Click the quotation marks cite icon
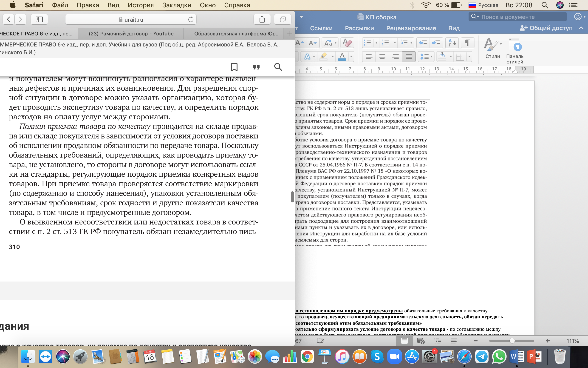The image size is (588, 368). tap(256, 67)
